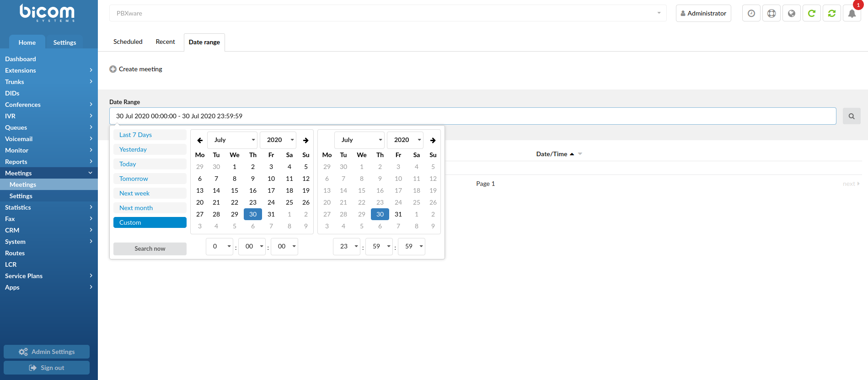Open the right calendar year dropdown 2020
The height and width of the screenshot is (380, 868).
[405, 140]
